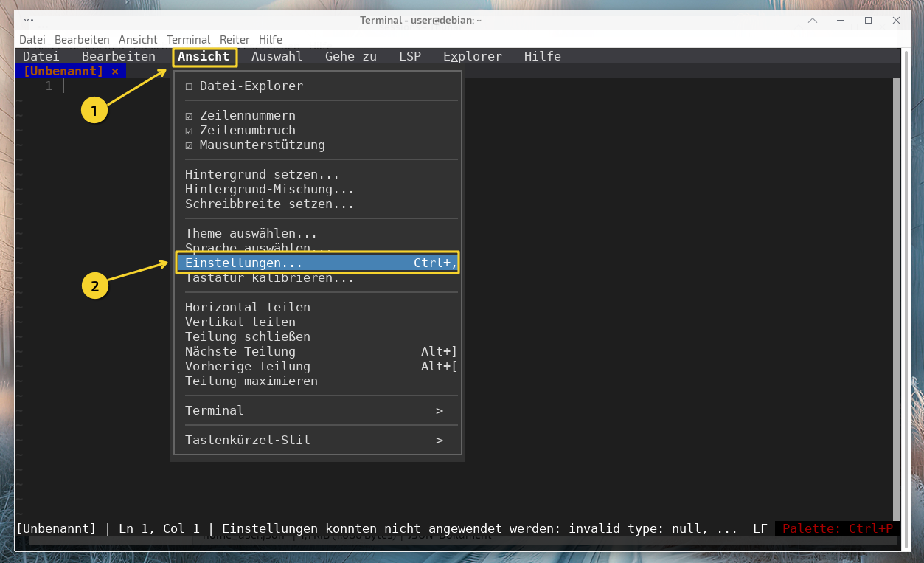Expand the Terminal submenu arrow
The image size is (924, 563).
[440, 410]
